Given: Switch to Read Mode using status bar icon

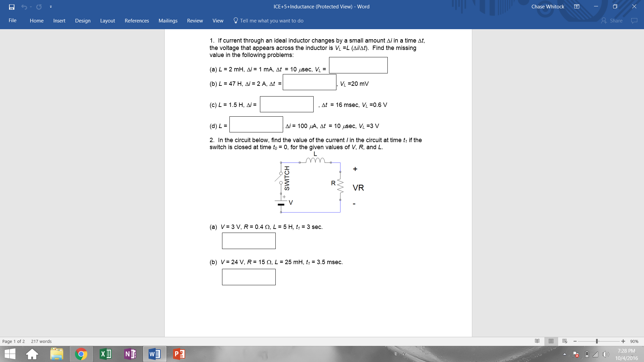Looking at the screenshot, I should pos(537,341).
